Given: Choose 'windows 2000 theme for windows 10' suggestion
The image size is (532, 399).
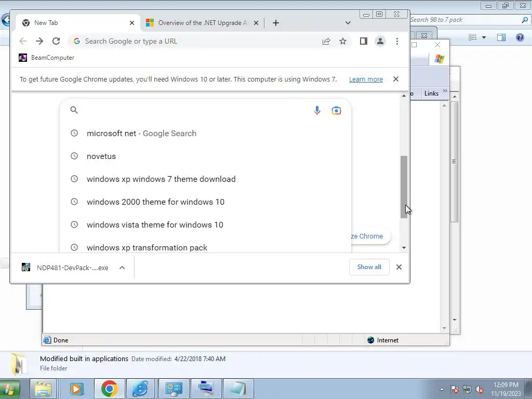Looking at the screenshot, I should (205, 202).
